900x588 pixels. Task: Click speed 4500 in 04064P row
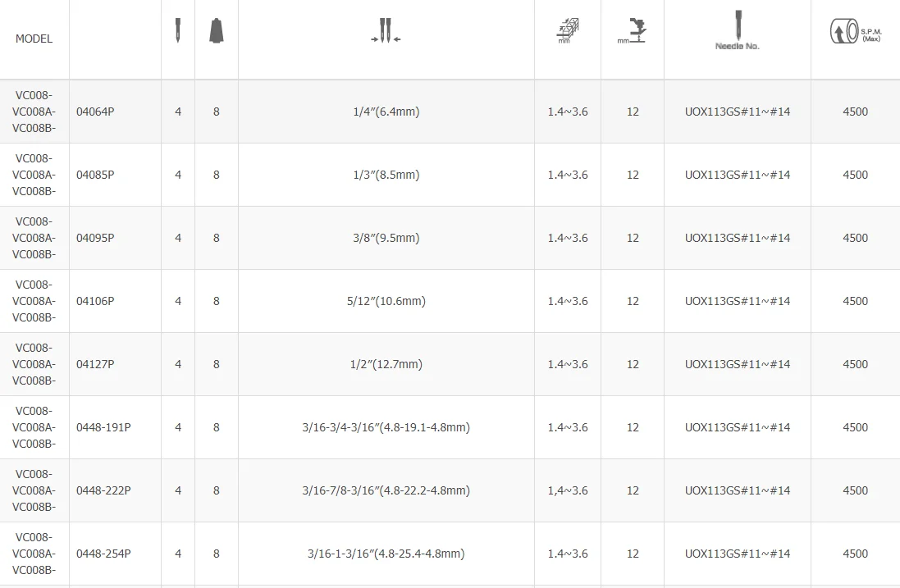(855, 112)
